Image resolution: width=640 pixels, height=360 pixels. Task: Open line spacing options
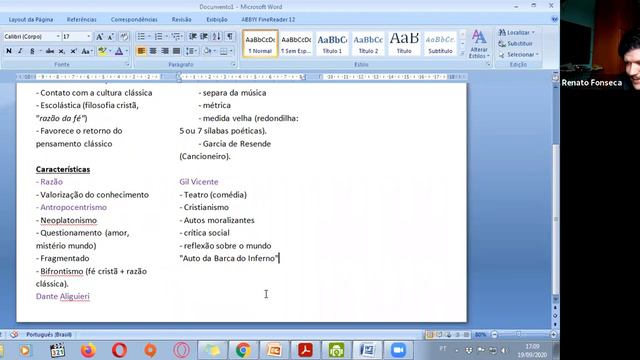pyautogui.click(x=190, y=51)
